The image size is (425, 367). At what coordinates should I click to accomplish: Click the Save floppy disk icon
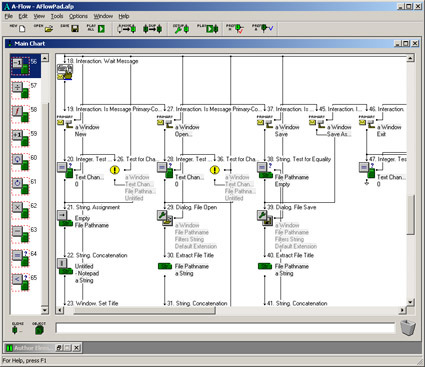pyautogui.click(x=75, y=29)
